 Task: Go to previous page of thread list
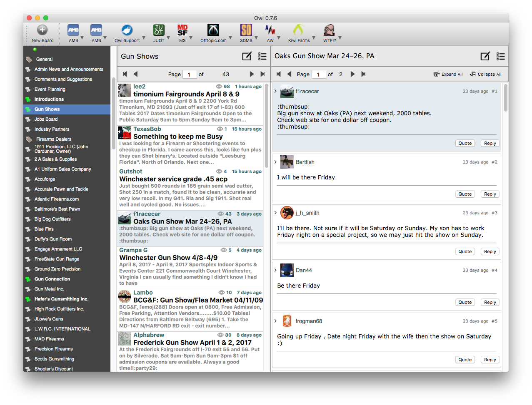click(x=135, y=74)
